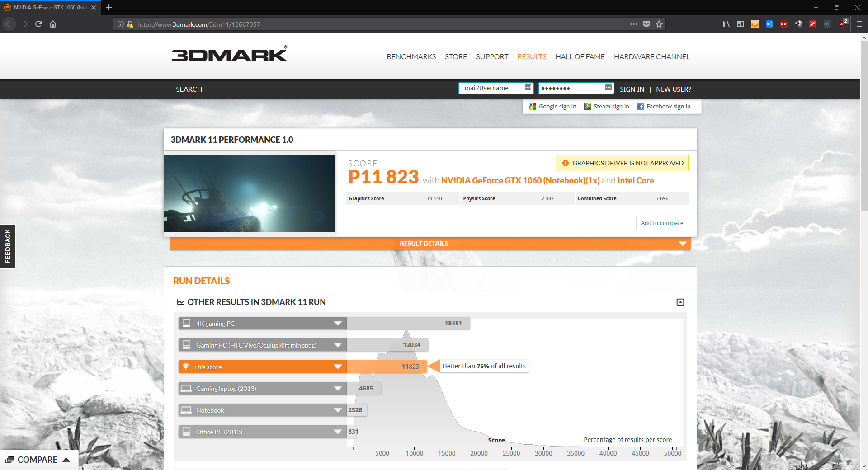This screenshot has width=868, height=470.
Task: Open the Results menu item
Action: coord(532,57)
